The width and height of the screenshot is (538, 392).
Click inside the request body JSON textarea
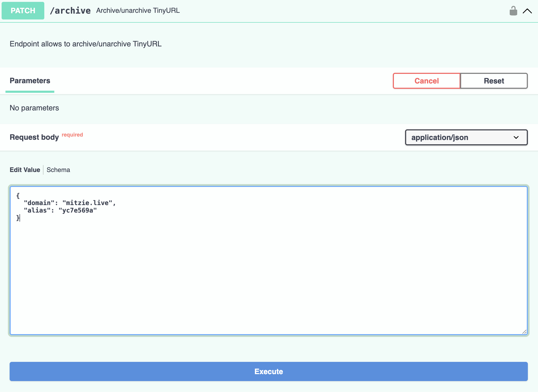tap(268, 267)
